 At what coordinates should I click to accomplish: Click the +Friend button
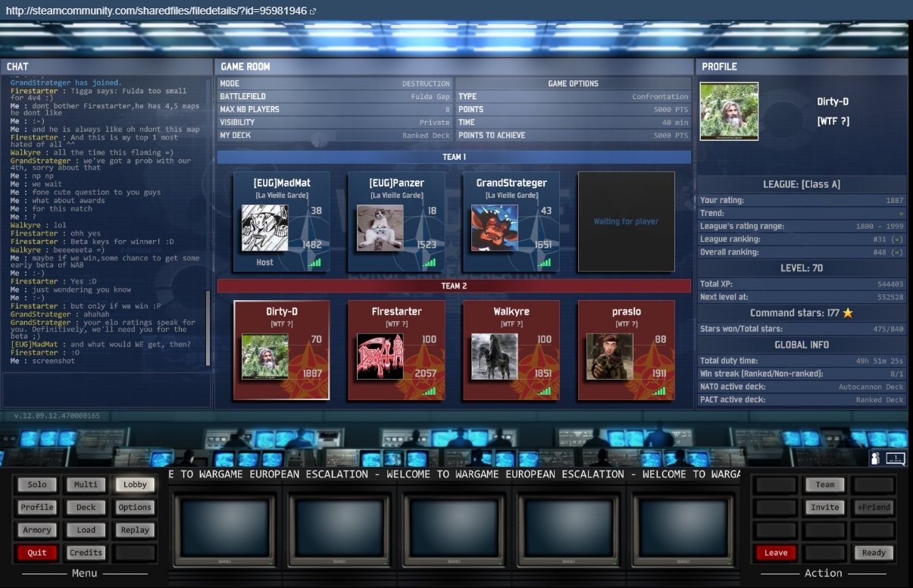pos(874,508)
